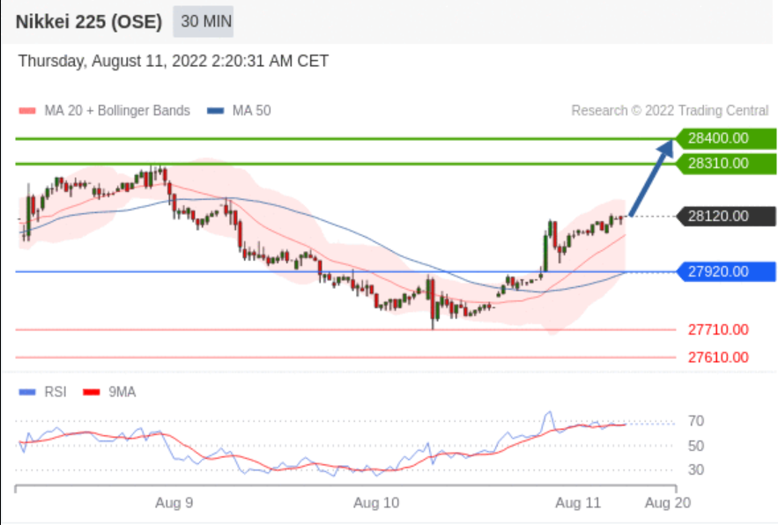Click the blue RSI legend swatch
The width and height of the screenshot is (778, 532).
tap(27, 392)
